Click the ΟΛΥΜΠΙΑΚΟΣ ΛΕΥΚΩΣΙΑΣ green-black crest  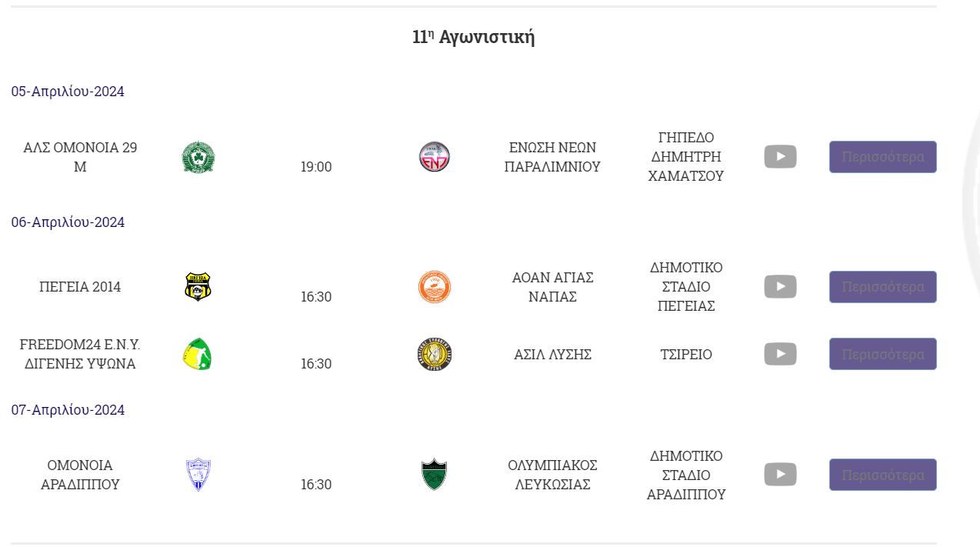(x=435, y=475)
